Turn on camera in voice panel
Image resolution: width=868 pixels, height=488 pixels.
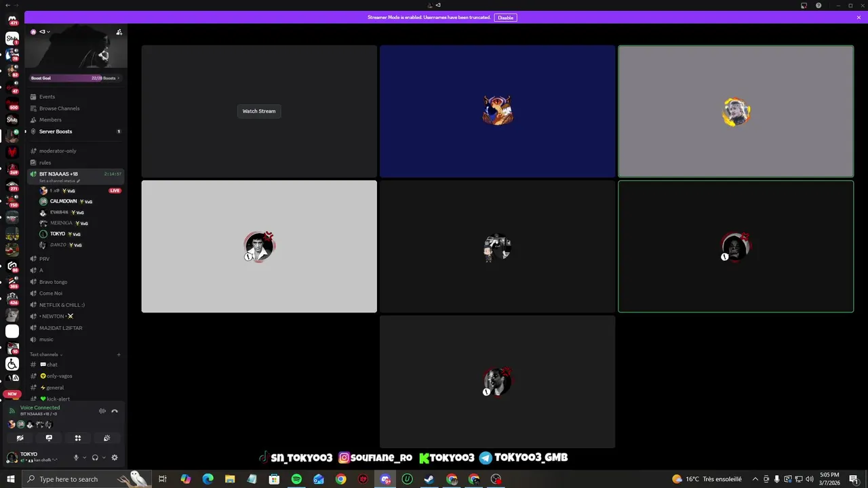pyautogui.click(x=20, y=438)
